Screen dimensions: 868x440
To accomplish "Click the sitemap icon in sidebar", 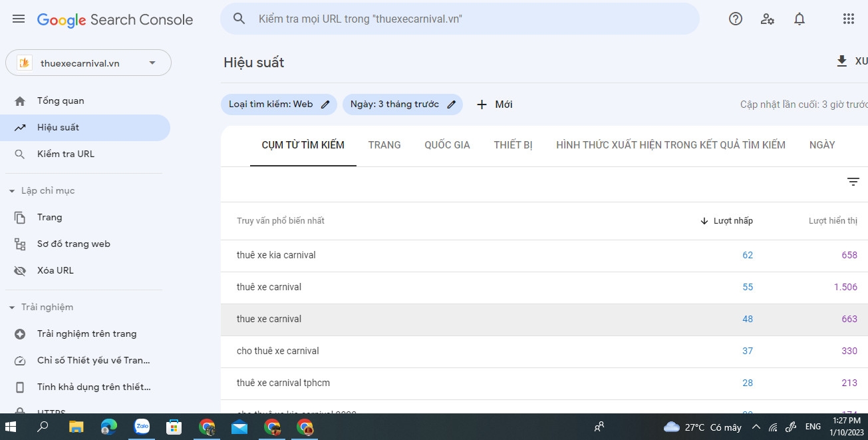I will click(20, 244).
